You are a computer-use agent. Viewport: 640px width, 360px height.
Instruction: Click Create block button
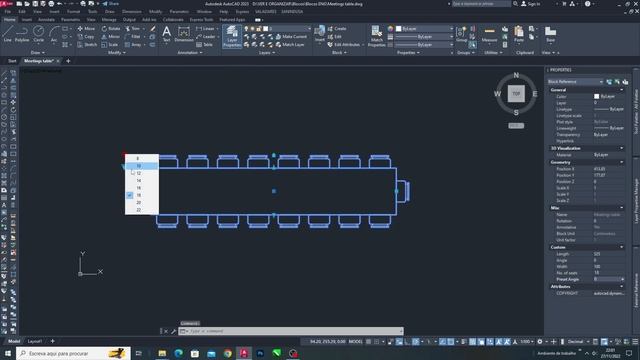coord(337,29)
